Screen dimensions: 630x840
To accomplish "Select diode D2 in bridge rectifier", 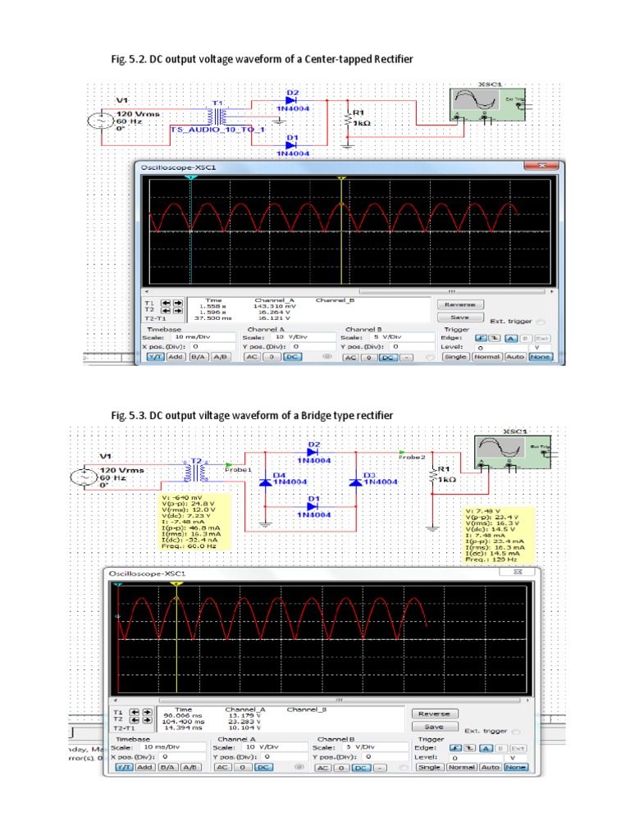I will 313,453.
